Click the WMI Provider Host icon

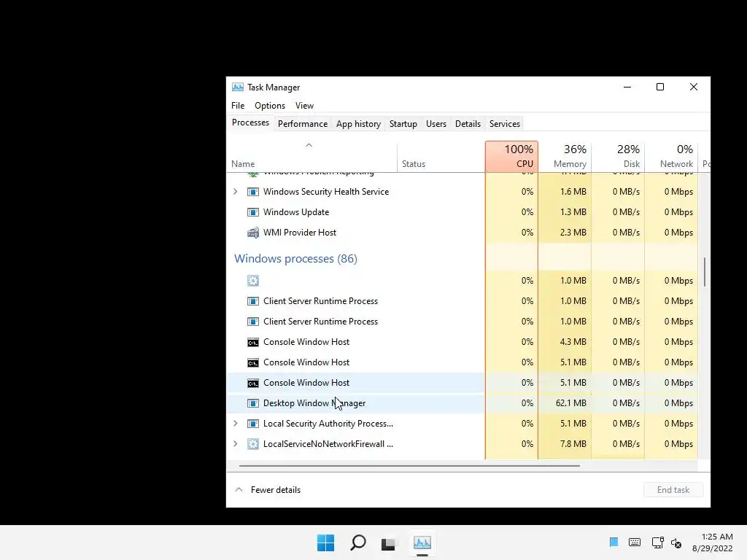253,233
